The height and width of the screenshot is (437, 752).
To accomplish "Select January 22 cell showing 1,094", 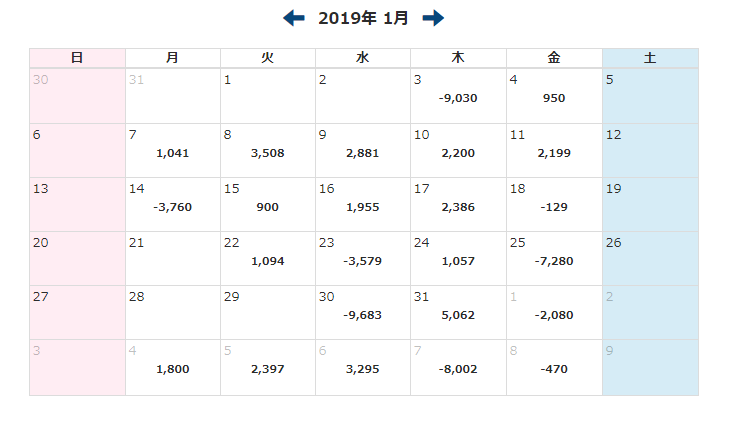I will [268, 259].
